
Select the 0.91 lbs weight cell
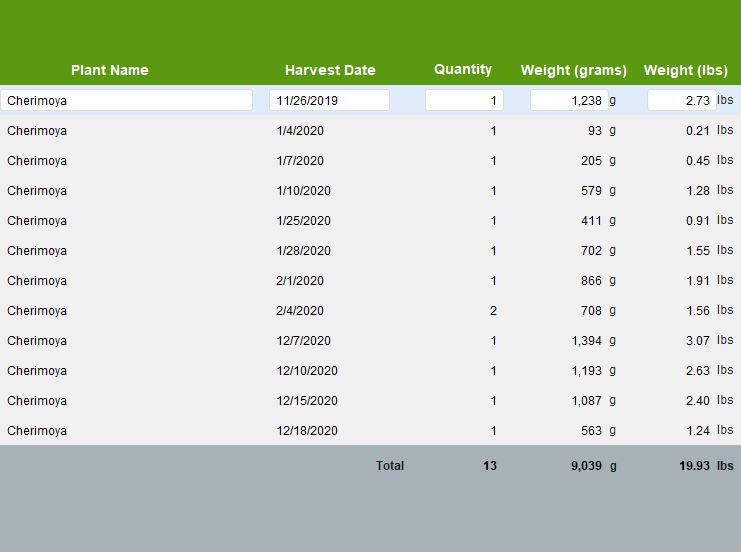(698, 221)
